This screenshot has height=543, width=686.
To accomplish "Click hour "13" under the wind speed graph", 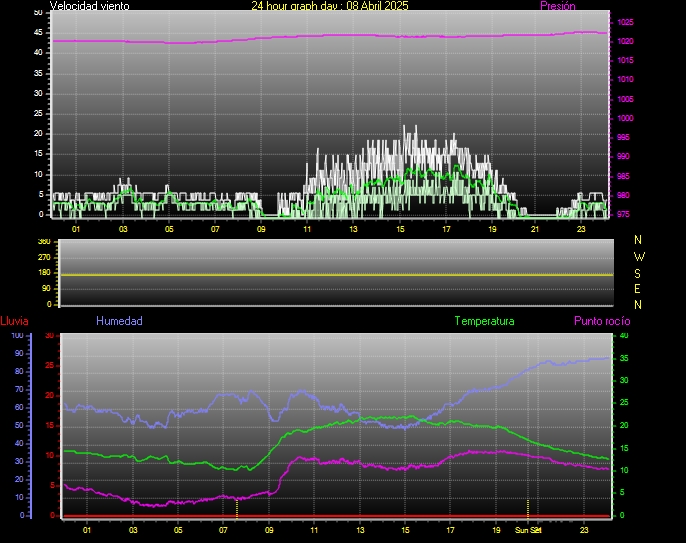I will (354, 229).
